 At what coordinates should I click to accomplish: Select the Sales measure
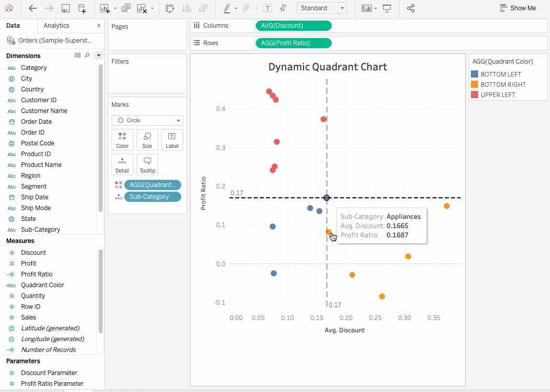coord(28,318)
